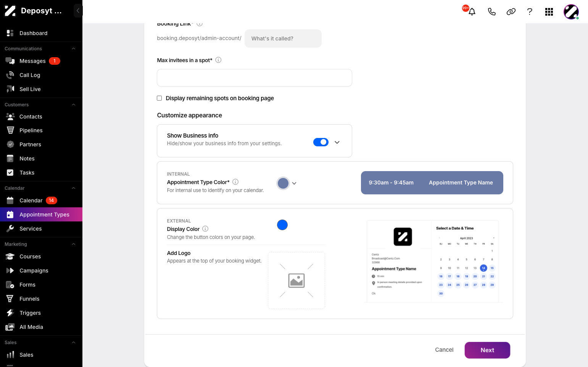
Task: Upload a logo via the image placeholder
Action: pos(296,280)
